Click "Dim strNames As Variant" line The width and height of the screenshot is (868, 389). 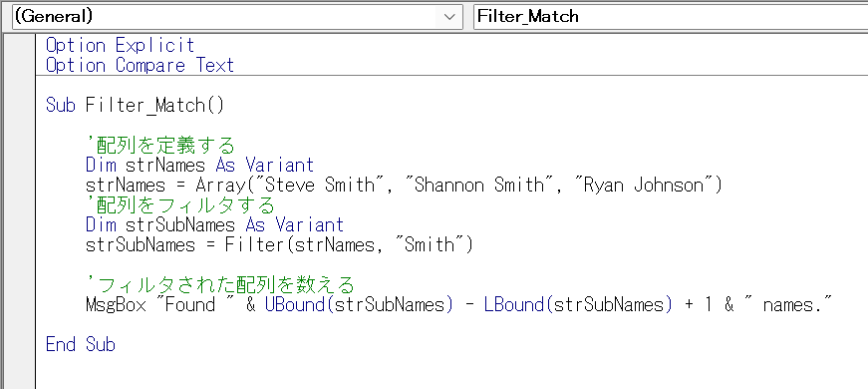point(200,166)
